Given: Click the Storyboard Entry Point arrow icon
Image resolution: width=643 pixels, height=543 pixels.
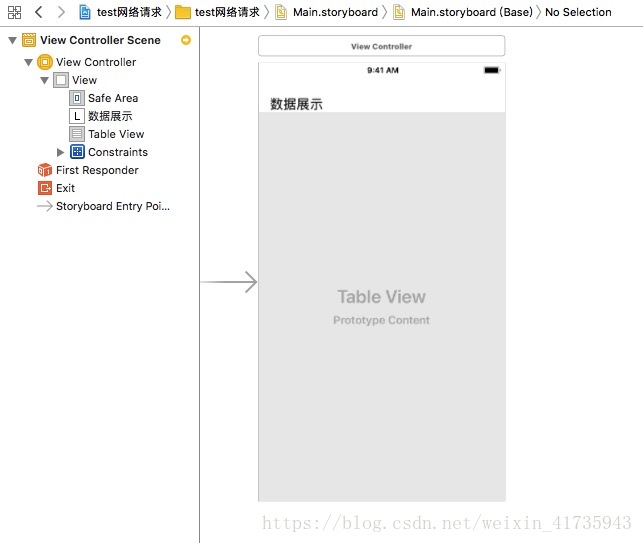Looking at the screenshot, I should (x=45, y=206).
